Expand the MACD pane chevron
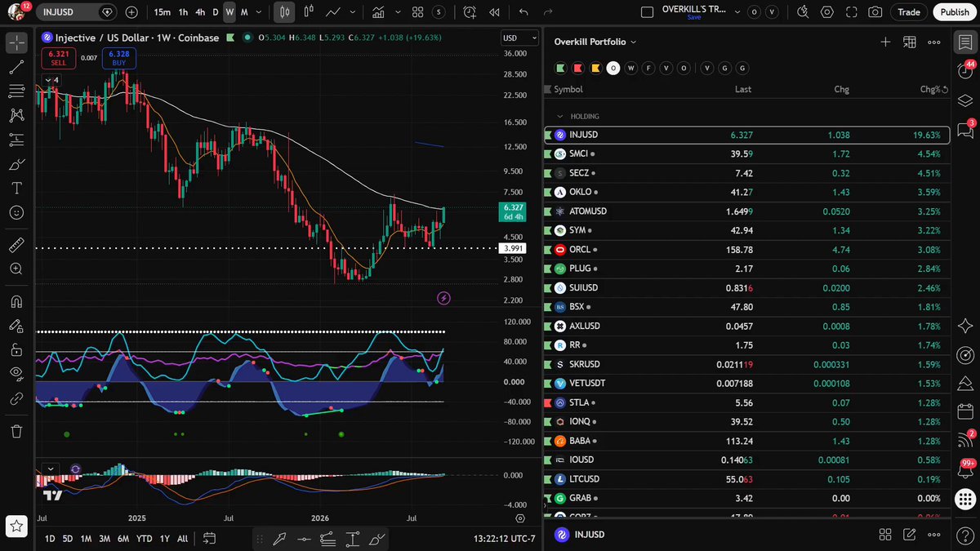Image resolution: width=980 pixels, height=551 pixels. click(51, 469)
